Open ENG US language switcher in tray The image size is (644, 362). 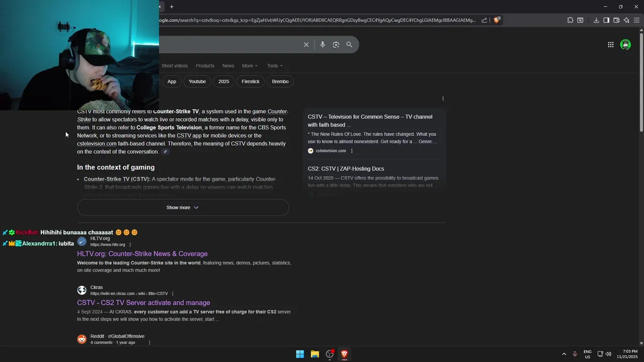pos(588,354)
